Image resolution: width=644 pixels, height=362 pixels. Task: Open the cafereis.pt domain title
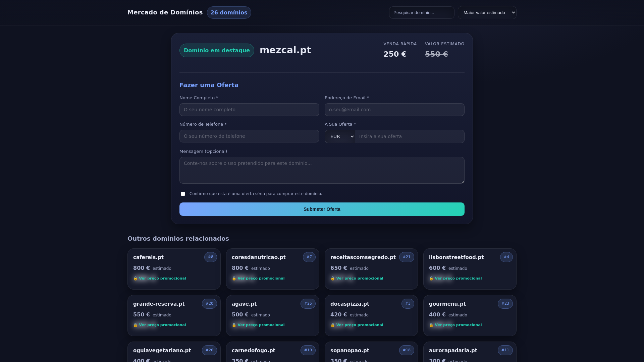148,257
